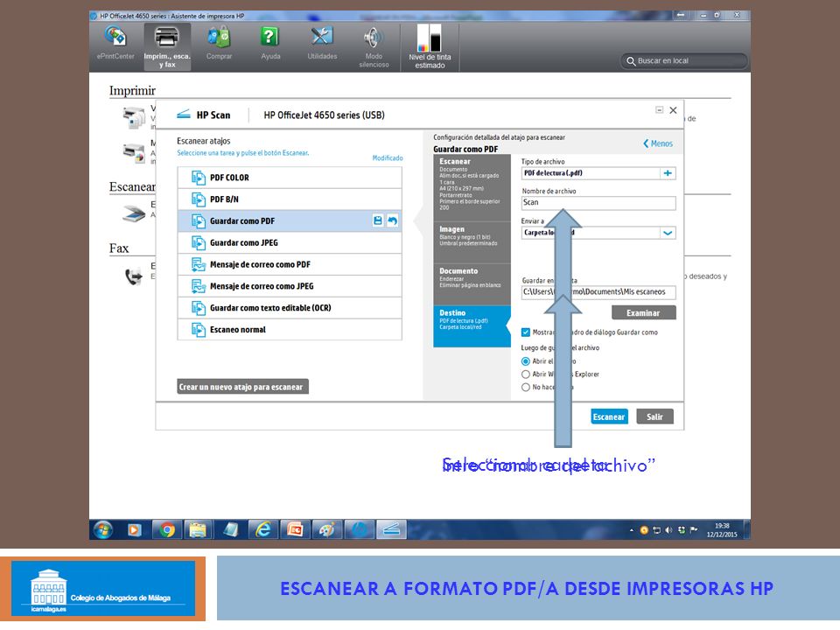Click the Nombre de archivo field
Screen dimensions: 840x630
[598, 202]
